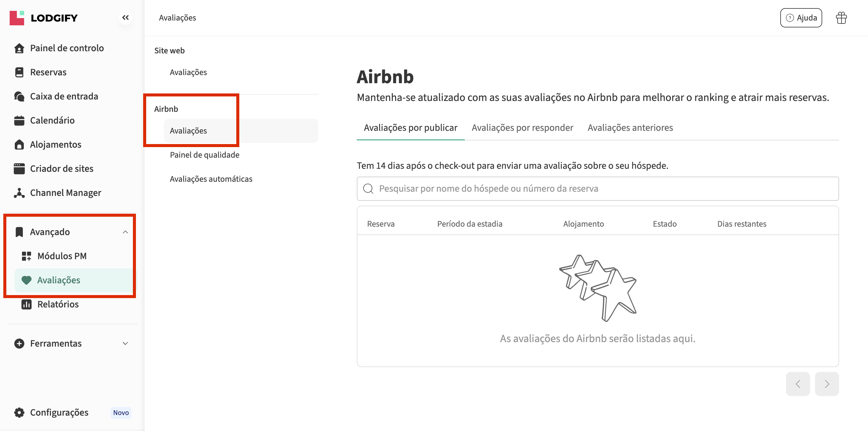Expand the Ferramentas section
This screenshot has height=431, width=868.
125,343
